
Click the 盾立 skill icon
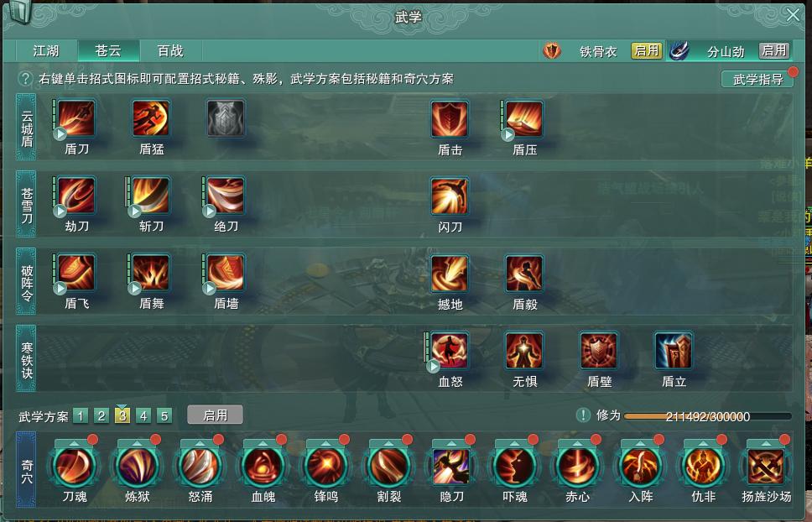coord(674,351)
